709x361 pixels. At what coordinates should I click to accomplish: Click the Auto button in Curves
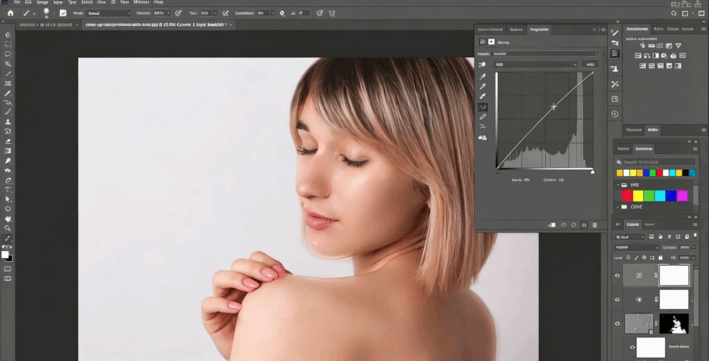point(591,65)
